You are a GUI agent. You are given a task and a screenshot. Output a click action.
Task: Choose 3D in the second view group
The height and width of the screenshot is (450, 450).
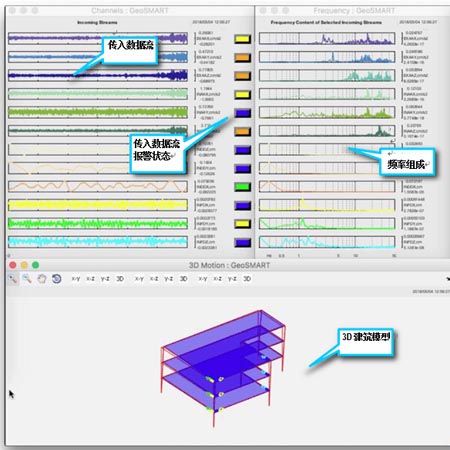click(x=183, y=279)
